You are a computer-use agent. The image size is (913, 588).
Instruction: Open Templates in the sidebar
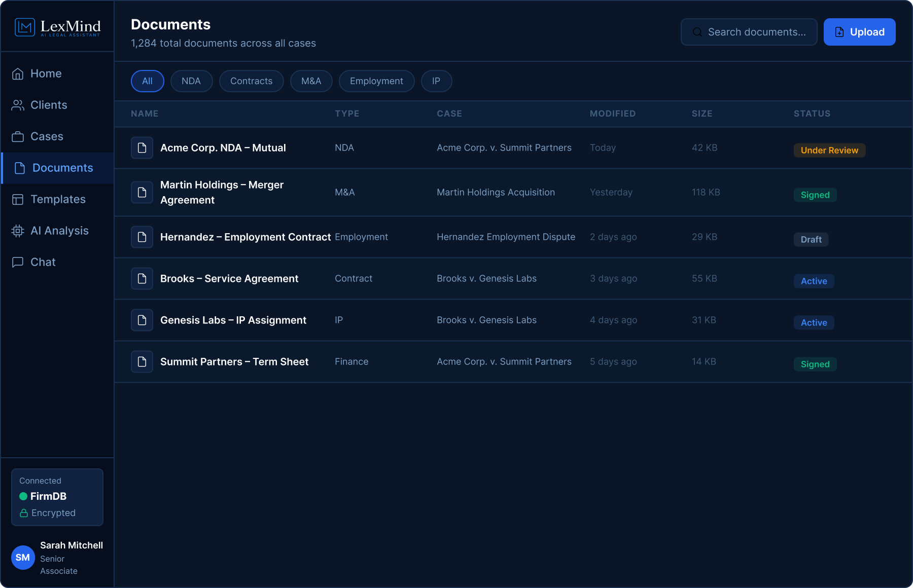pos(57,200)
